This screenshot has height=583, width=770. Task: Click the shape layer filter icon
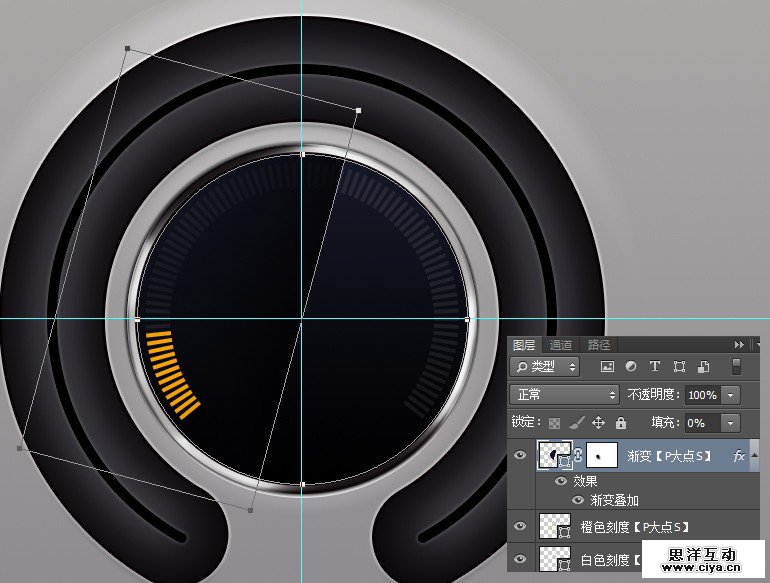[x=679, y=367]
